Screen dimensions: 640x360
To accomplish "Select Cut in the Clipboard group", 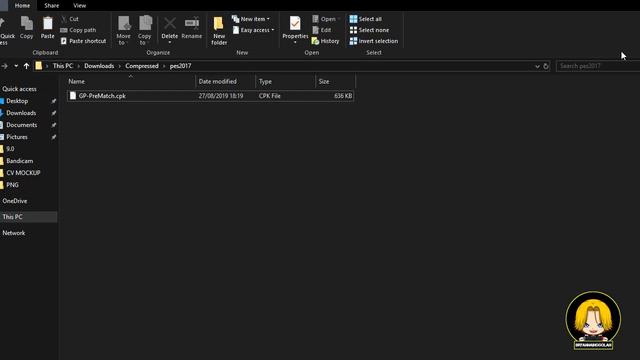I will [x=69, y=19].
